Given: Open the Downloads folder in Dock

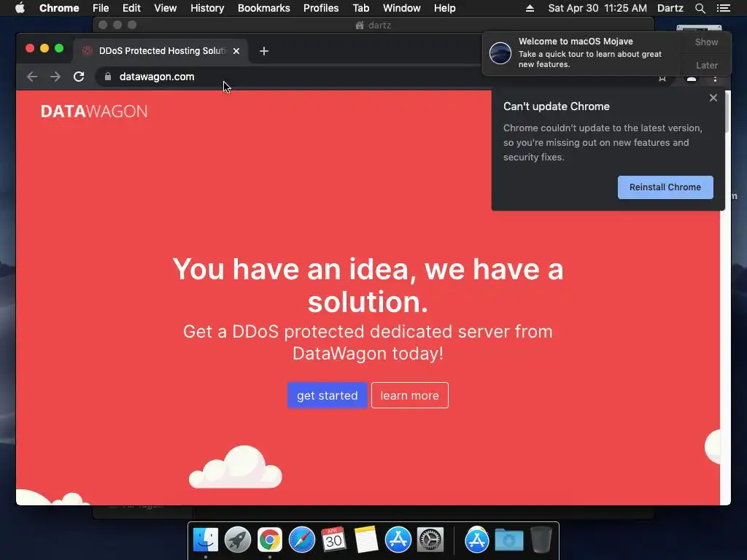Looking at the screenshot, I should point(508,540).
